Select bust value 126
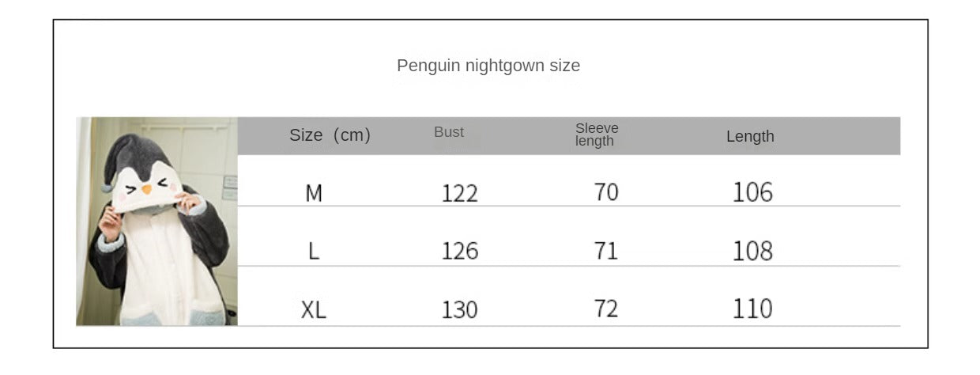This screenshot has width=980, height=375. click(459, 252)
